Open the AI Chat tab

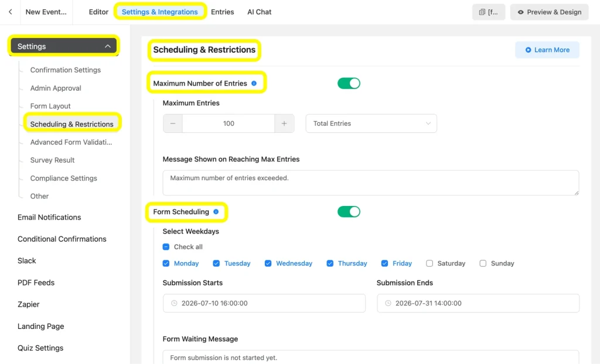pyautogui.click(x=260, y=12)
